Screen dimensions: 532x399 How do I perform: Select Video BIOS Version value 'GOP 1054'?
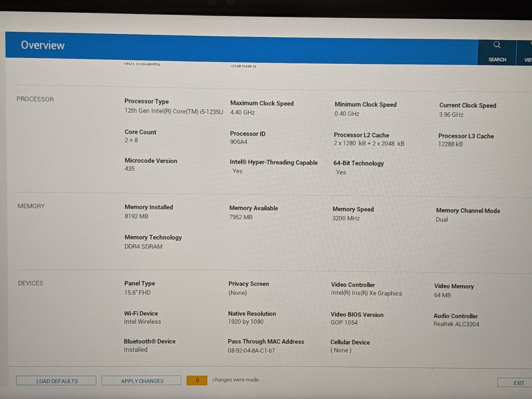pos(344,323)
